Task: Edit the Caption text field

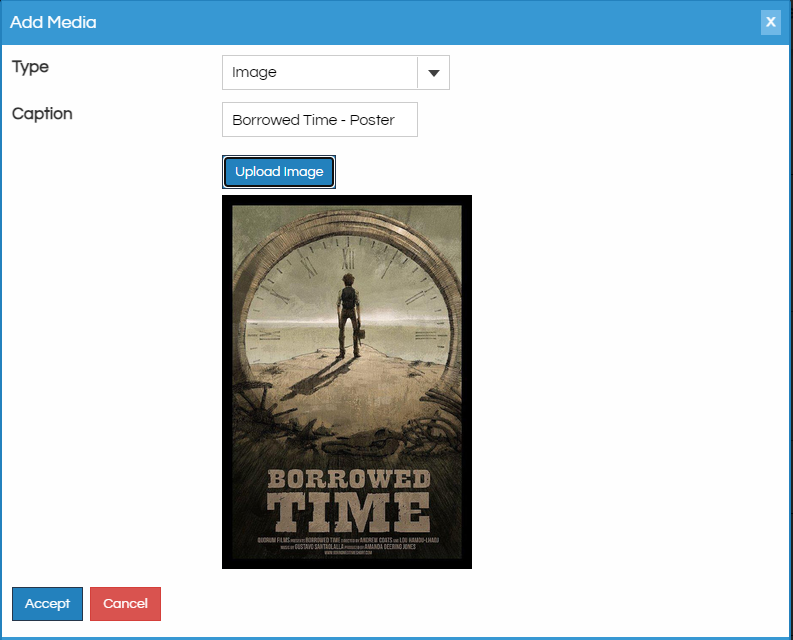Action: pyautogui.click(x=320, y=119)
